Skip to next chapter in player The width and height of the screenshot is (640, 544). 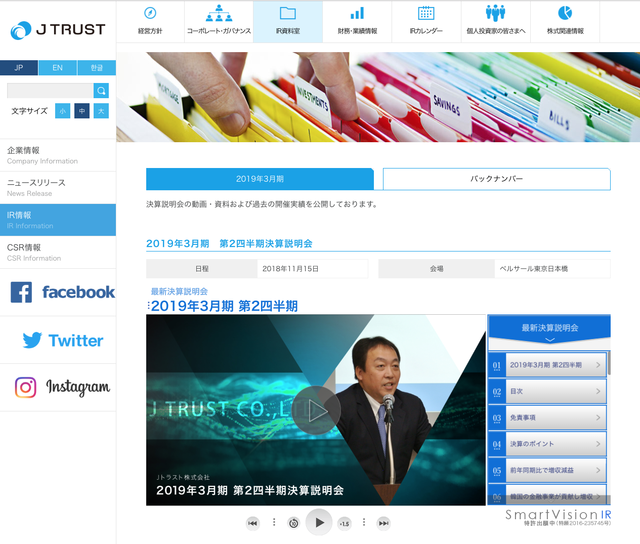pyautogui.click(x=384, y=523)
